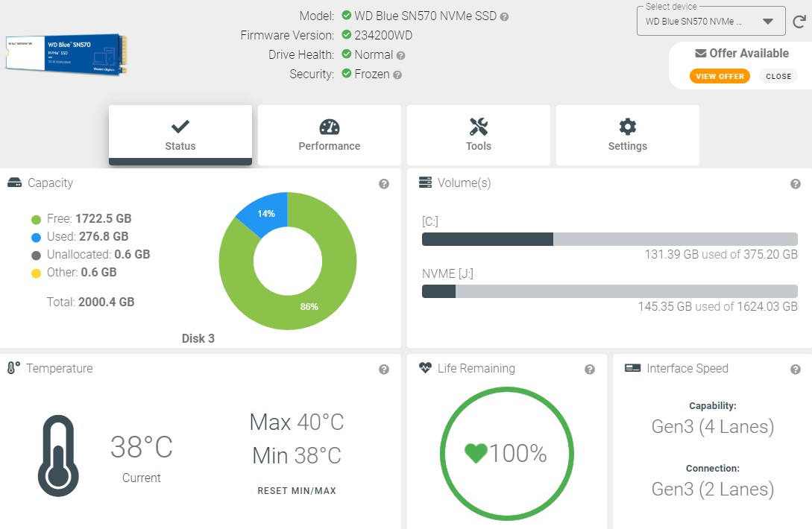Click the WD Blue SN570 drive image
The image size is (812, 529).
coord(66,54)
